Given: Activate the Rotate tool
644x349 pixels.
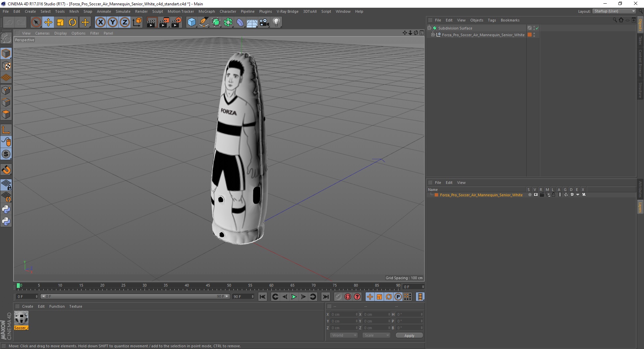Looking at the screenshot, I should 72,22.
